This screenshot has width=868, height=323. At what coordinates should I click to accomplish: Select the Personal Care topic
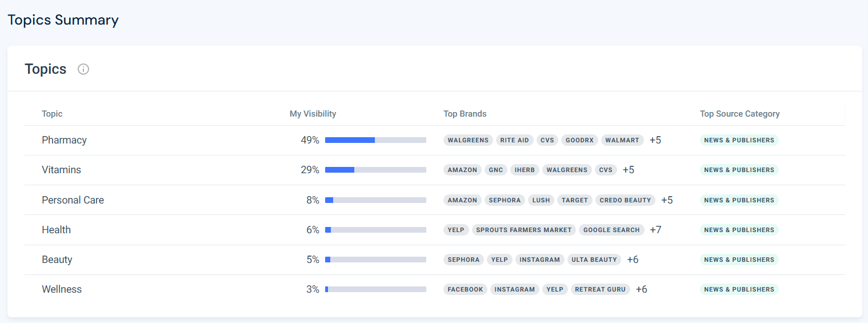[73, 200]
